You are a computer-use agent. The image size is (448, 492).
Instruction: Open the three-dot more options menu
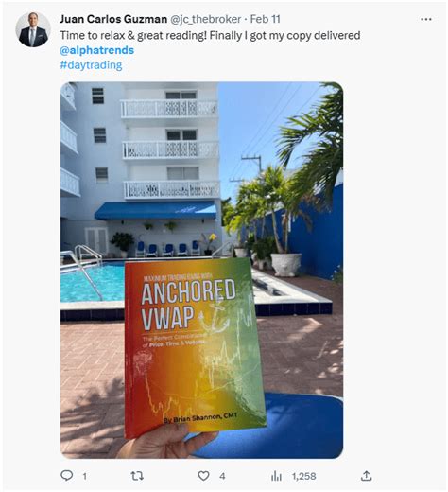pyautogui.click(x=426, y=19)
